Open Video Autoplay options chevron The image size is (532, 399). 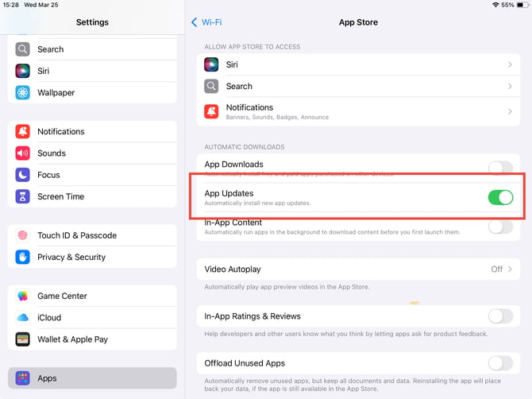point(510,269)
